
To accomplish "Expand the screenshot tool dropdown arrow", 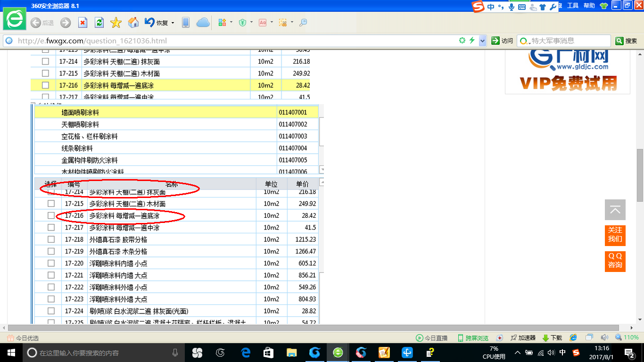I will click(292, 23).
